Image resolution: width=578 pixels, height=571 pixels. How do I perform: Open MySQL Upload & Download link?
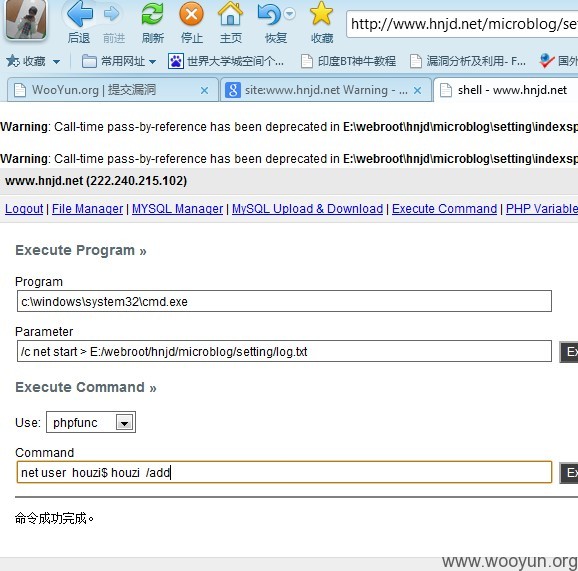(x=307, y=209)
